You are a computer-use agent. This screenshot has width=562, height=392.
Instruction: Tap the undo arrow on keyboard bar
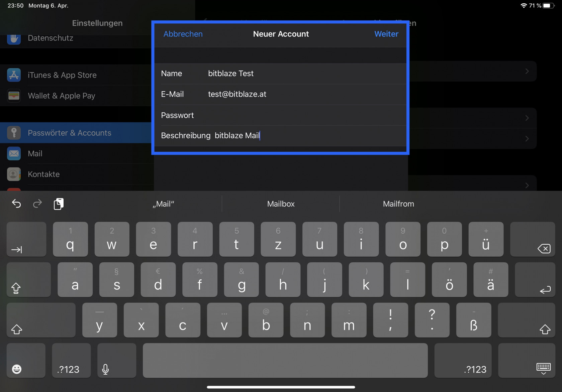(16, 204)
